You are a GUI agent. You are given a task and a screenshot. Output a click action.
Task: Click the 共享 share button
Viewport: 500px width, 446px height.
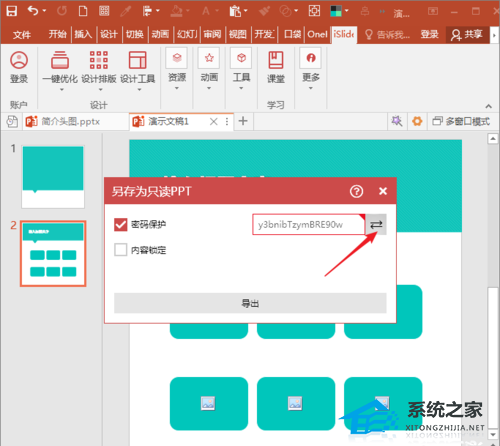(467, 34)
